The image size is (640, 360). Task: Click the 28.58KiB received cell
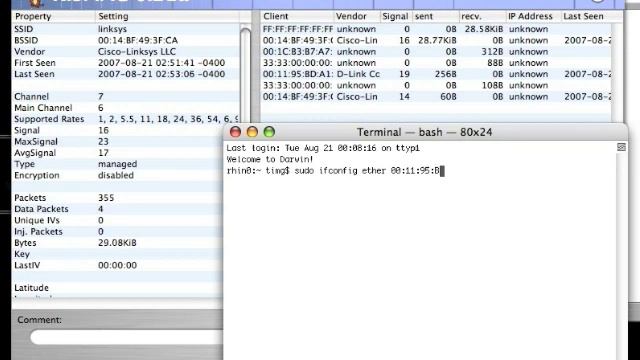click(x=484, y=29)
